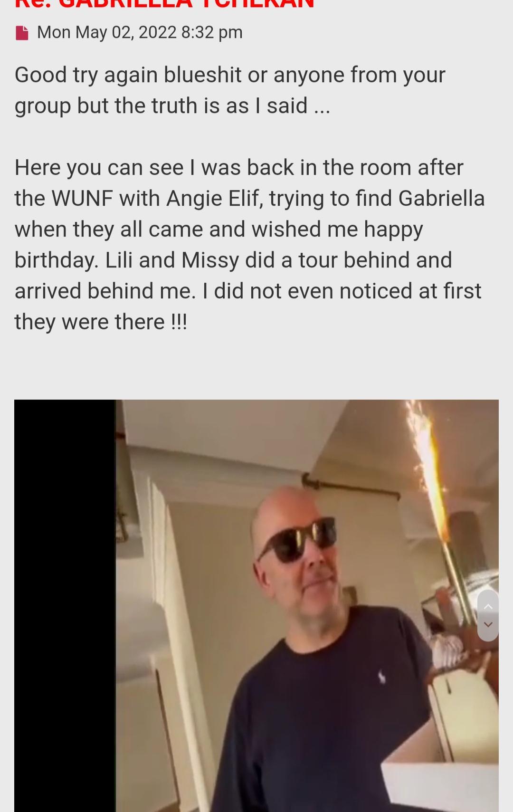The width and height of the screenshot is (513, 812).
Task: Tap the scroll-down chevron button
Action: [488, 625]
